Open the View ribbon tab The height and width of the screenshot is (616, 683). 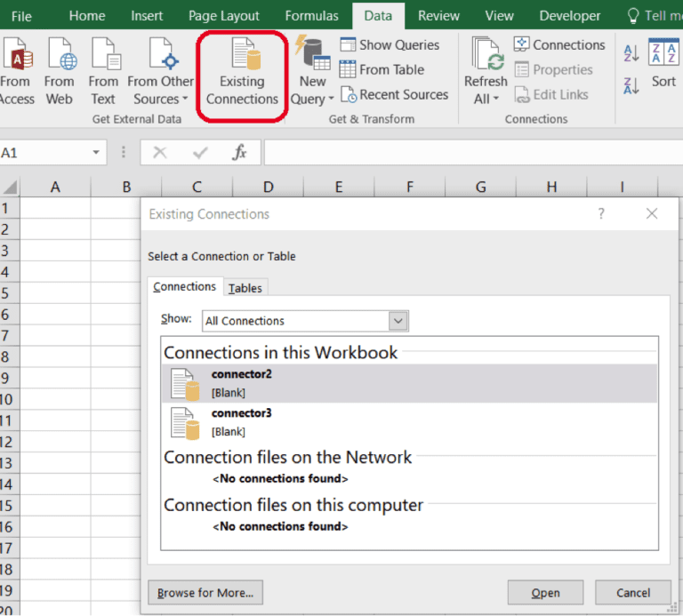(x=499, y=16)
